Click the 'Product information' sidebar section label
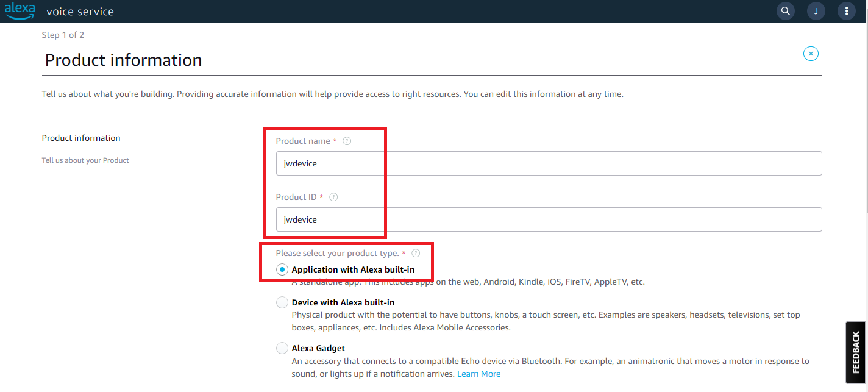This screenshot has width=868, height=392. coord(81,138)
